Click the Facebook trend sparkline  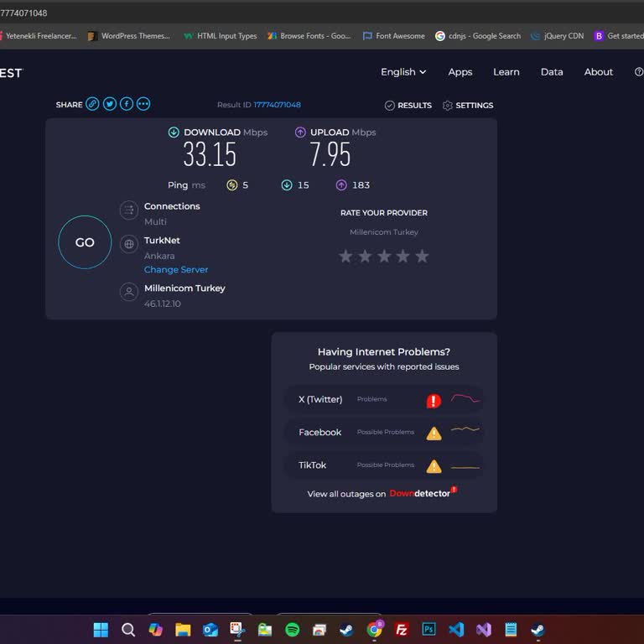[x=465, y=429]
